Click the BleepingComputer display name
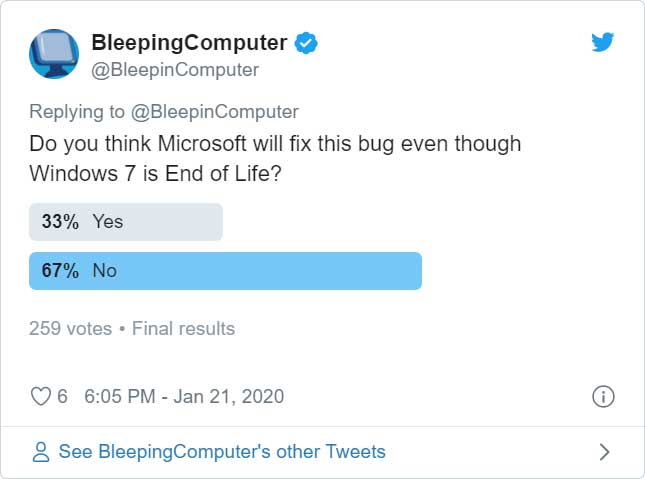 189,43
